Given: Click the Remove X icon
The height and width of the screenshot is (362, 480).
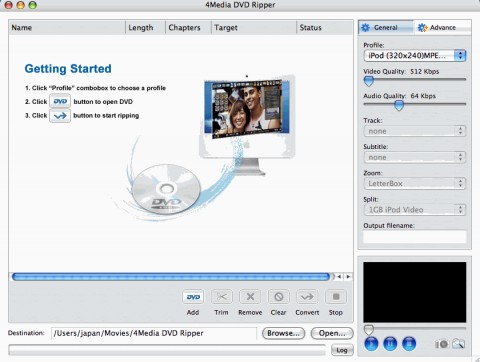Looking at the screenshot, I should click(250, 297).
